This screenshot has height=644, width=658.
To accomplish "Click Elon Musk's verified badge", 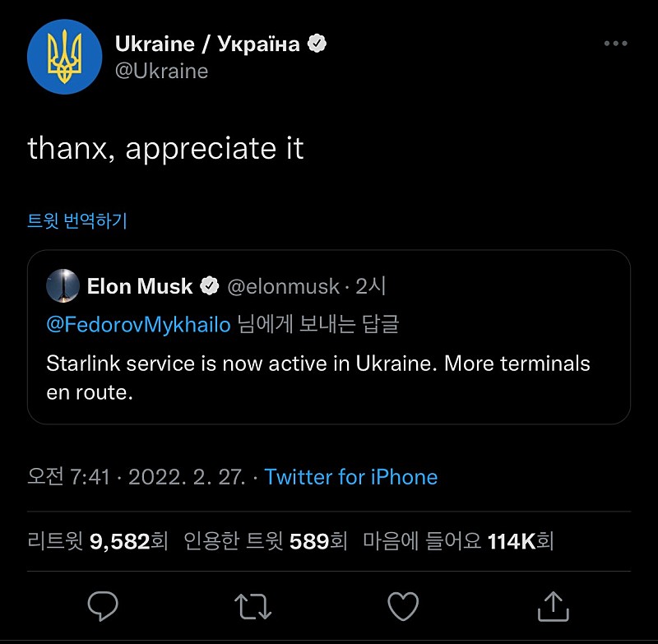I will pos(210,286).
